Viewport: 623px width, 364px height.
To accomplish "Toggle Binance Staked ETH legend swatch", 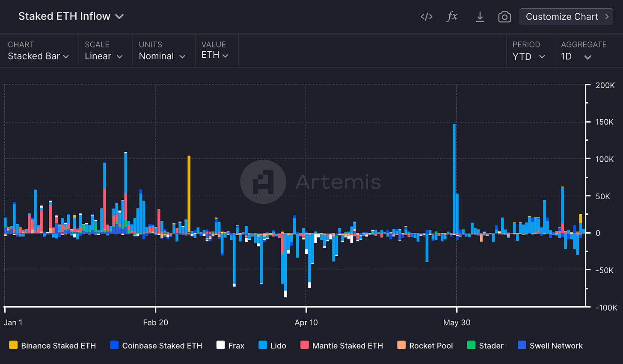I will tap(13, 345).
